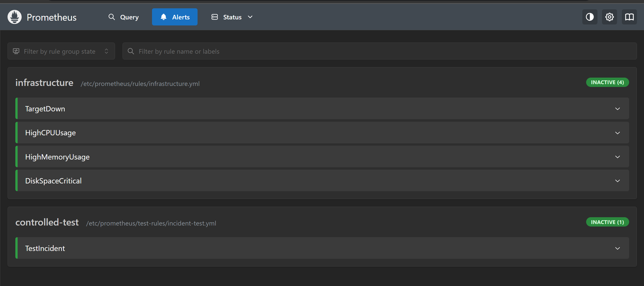
Task: Expand the HighMemoryUsage alert rule
Action: [322, 157]
